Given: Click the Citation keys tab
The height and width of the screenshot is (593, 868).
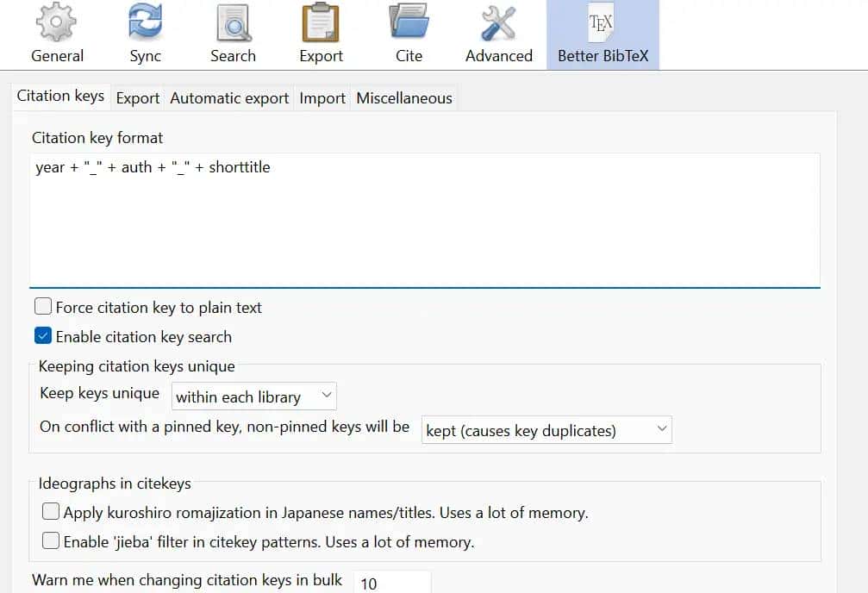Looking at the screenshot, I should [60, 97].
